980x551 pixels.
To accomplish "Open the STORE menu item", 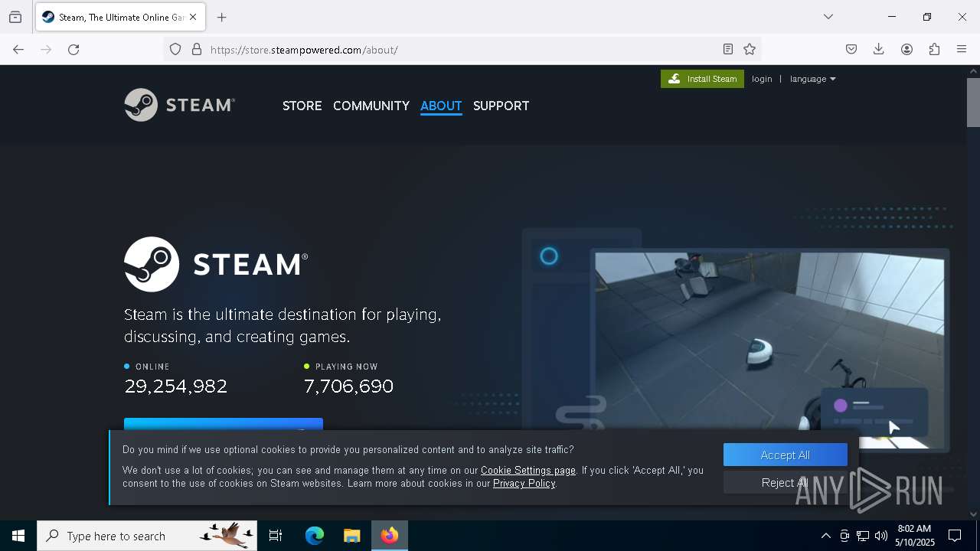I will coord(302,106).
